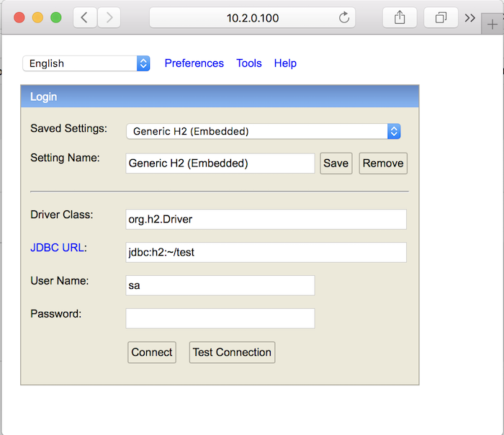Click the Test Connection button
The width and height of the screenshot is (504, 435).
pos(232,352)
